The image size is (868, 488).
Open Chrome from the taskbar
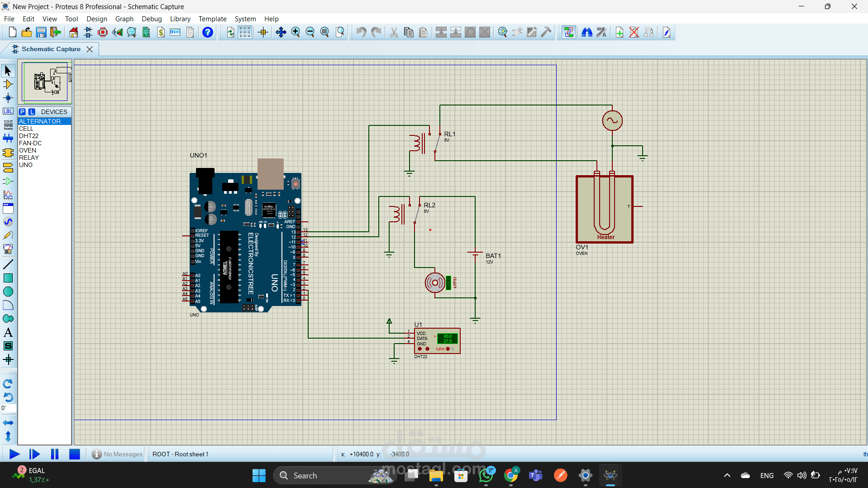[x=511, y=476]
